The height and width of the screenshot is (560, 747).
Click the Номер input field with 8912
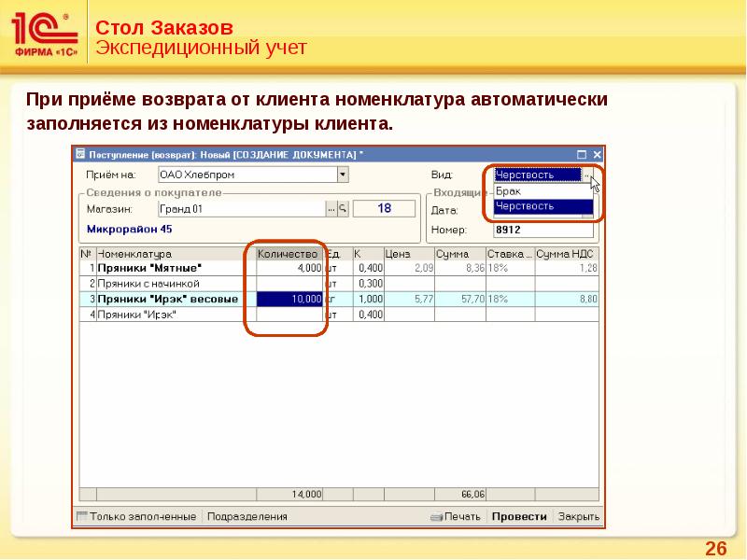pyautogui.click(x=542, y=229)
